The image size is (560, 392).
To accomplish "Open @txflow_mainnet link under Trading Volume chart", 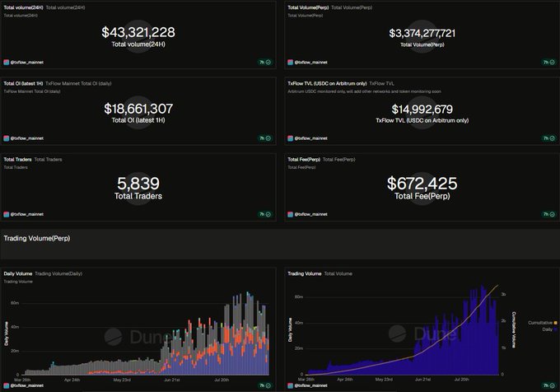I will [311, 385].
